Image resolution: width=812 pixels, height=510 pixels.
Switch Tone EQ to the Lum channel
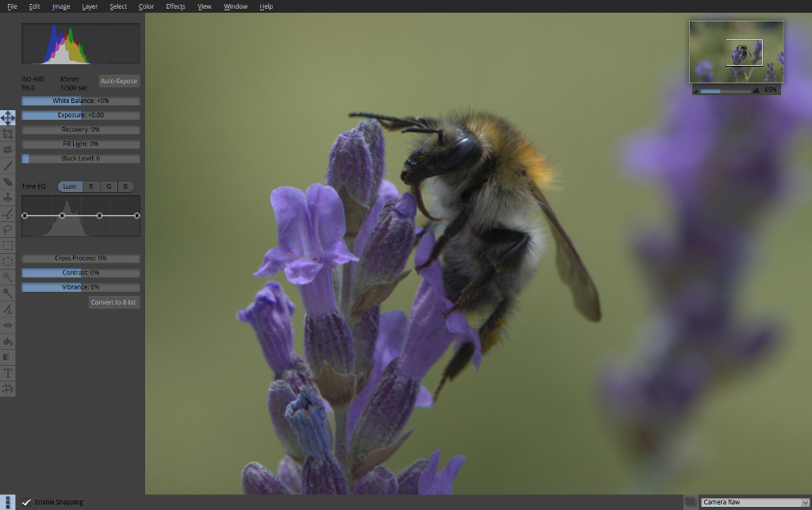tap(70, 186)
